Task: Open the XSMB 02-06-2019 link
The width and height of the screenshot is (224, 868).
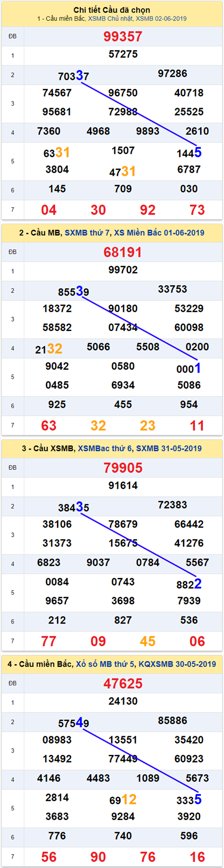Action: coord(161,19)
